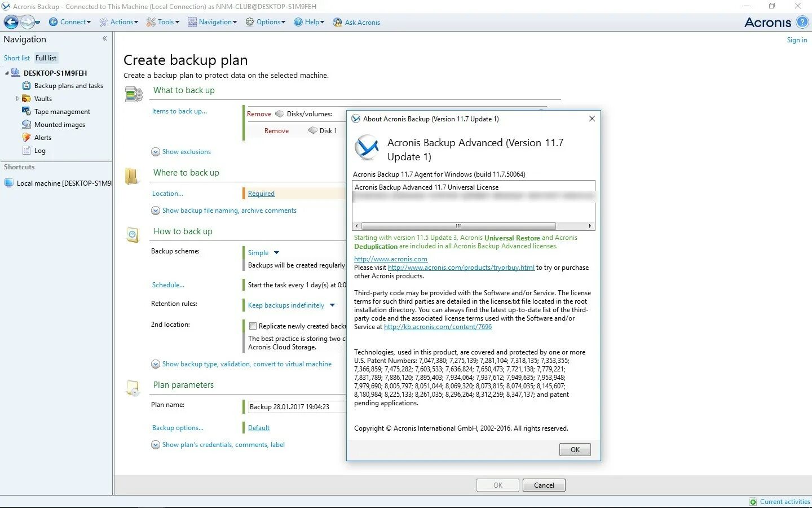Expand Show backup type, validation, convert options
812x508 pixels.
coord(241,364)
